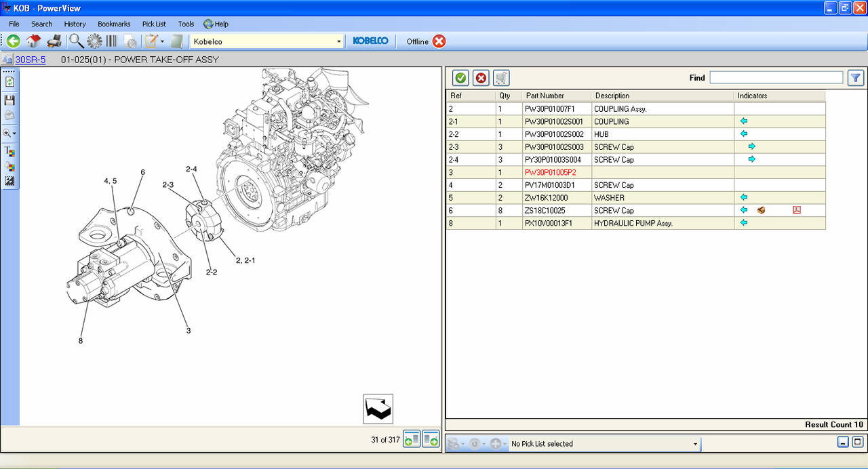
Task: Click the box package icon in row 6
Action: [x=762, y=210]
